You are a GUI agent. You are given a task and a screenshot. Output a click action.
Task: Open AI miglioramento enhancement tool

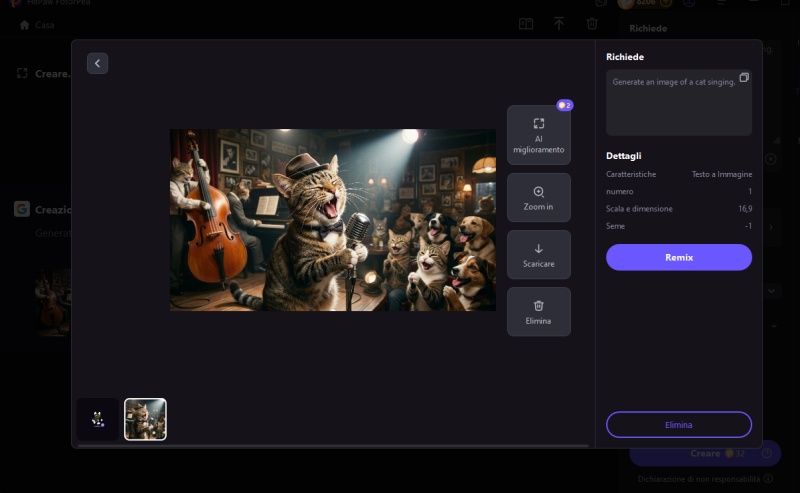[x=538, y=135]
